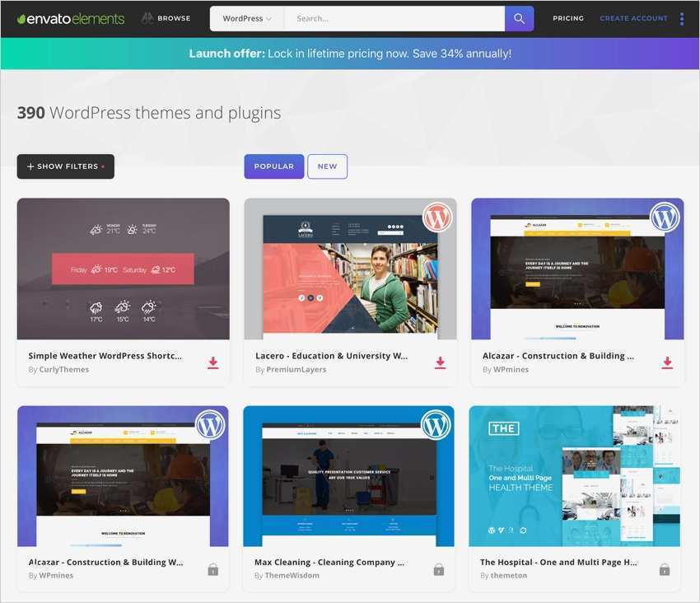Image resolution: width=700 pixels, height=603 pixels.
Task: Select the Popular sorting tab
Action: click(274, 166)
